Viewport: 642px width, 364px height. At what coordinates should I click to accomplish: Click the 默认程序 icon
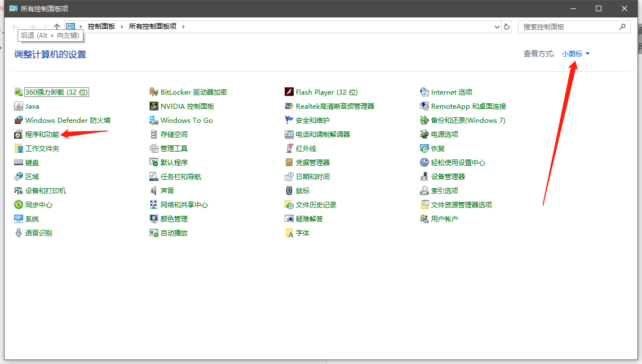click(153, 162)
